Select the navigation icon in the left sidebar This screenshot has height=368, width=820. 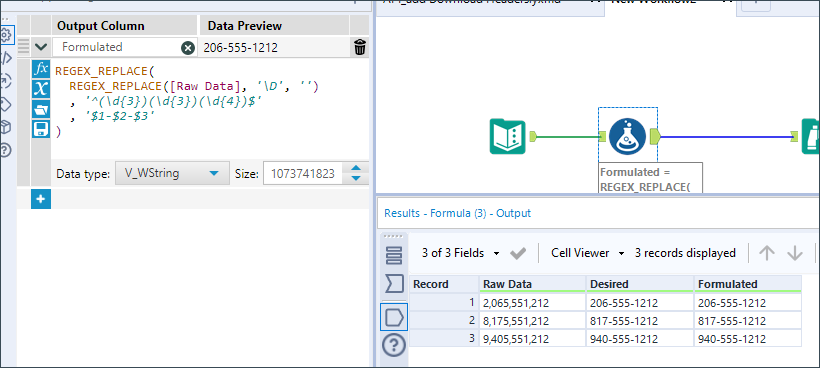(x=5, y=80)
